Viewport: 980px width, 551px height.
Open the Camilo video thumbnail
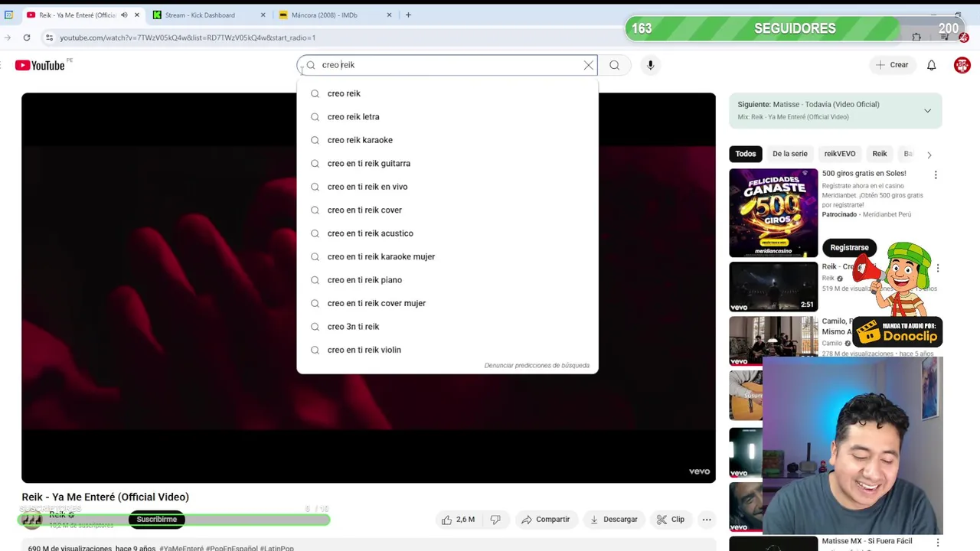coord(773,341)
